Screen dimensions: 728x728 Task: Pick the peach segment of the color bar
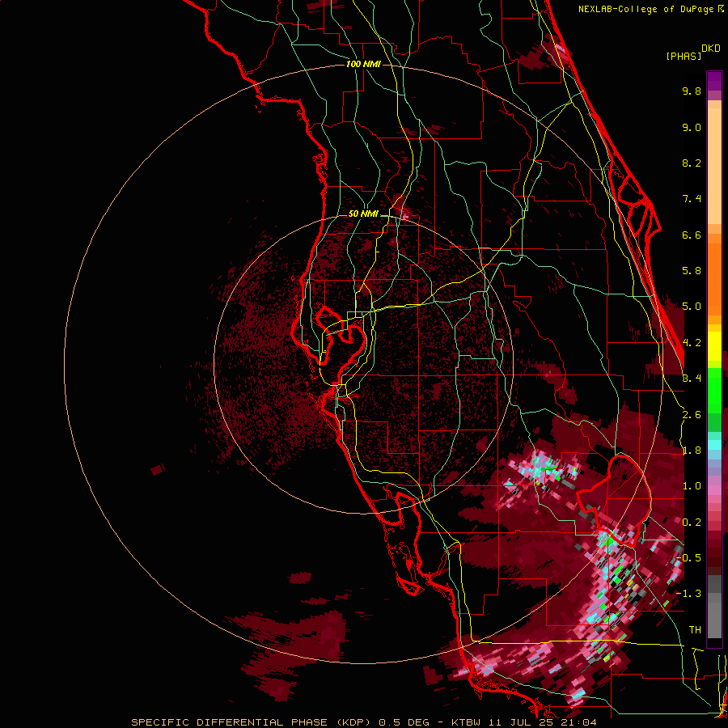[714, 163]
